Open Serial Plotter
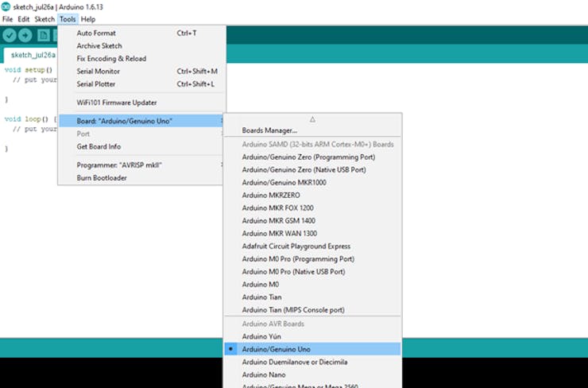 (142, 84)
